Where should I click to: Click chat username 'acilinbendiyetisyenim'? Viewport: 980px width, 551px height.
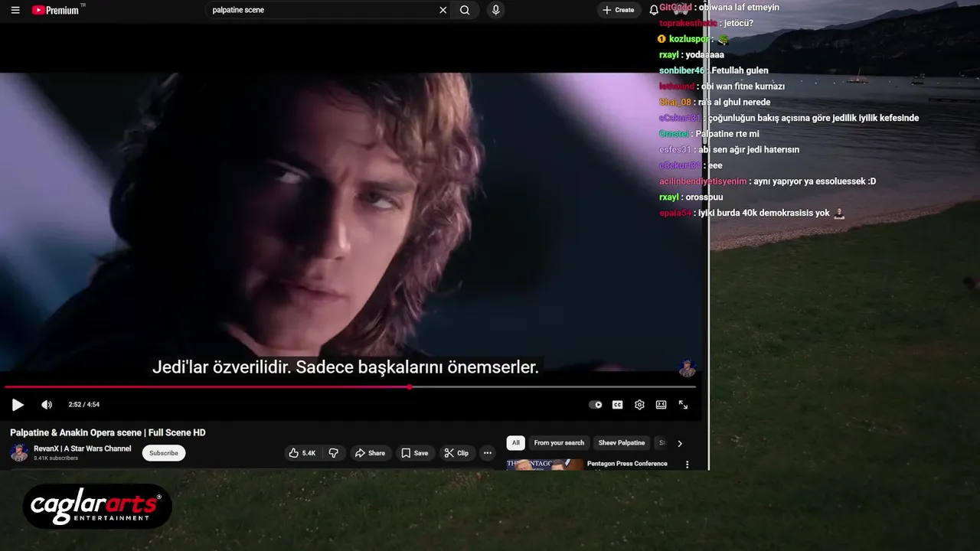point(703,181)
